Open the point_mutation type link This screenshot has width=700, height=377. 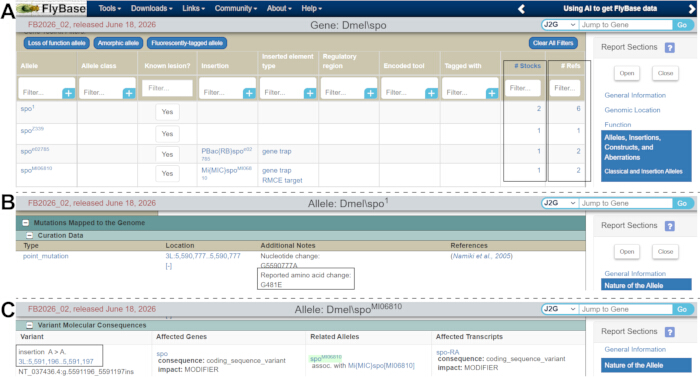46,256
